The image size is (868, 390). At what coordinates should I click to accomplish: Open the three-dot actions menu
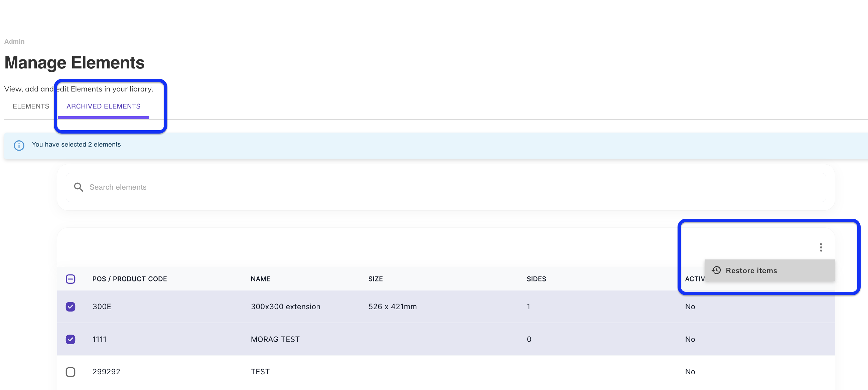[821, 247]
